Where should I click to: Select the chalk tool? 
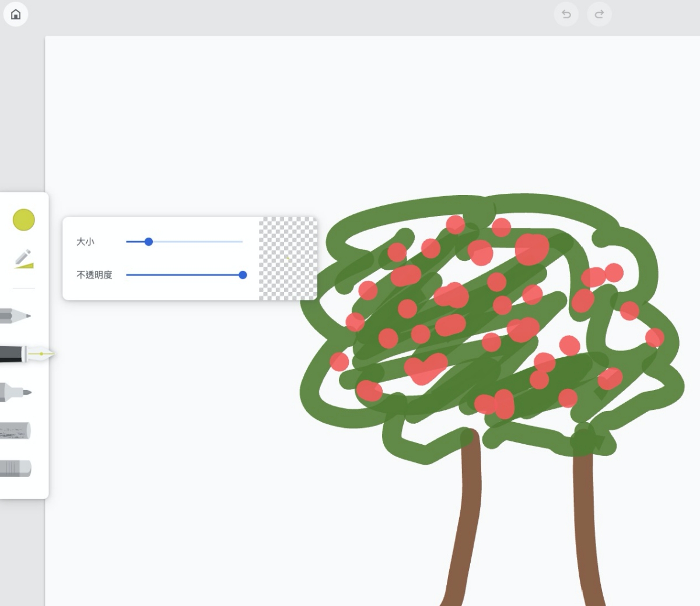pyautogui.click(x=15, y=431)
